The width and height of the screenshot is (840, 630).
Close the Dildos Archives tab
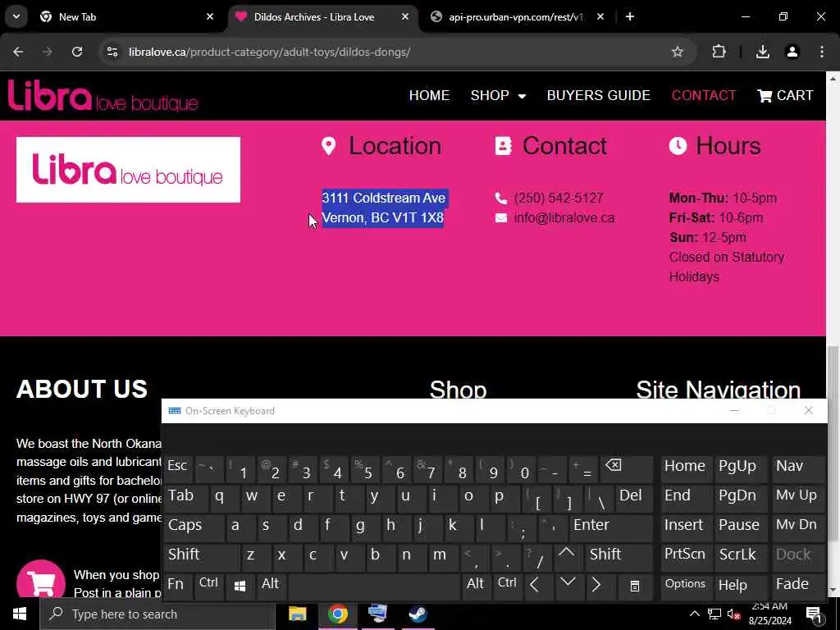(405, 16)
